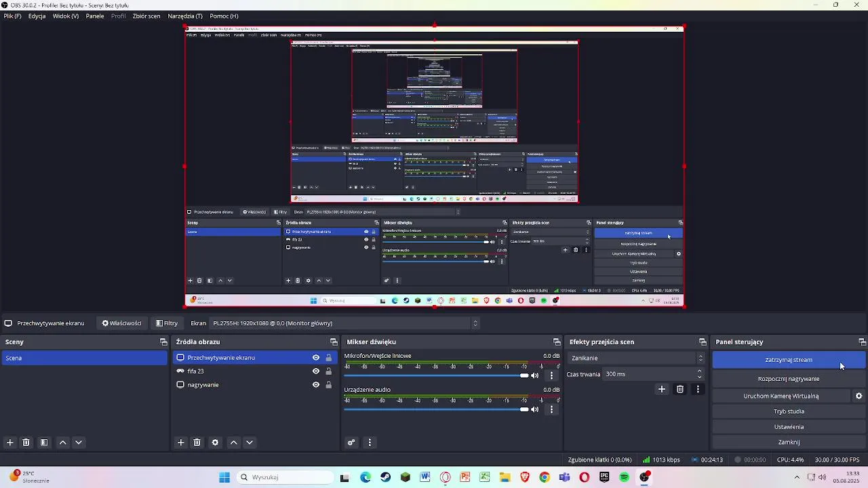Undock the Mikser dźwięku panel
This screenshot has height=488, width=868.
tap(557, 342)
